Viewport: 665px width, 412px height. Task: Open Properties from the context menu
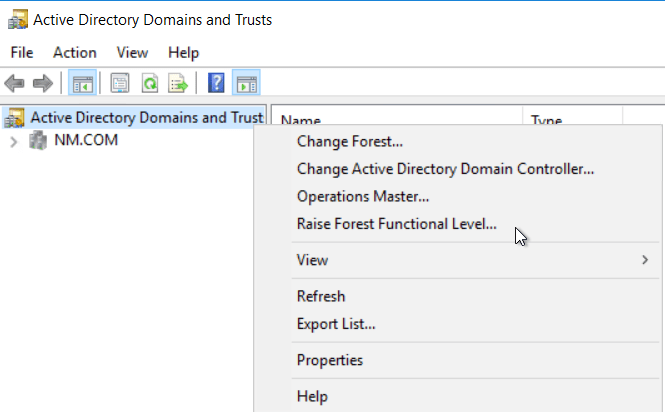coord(330,360)
